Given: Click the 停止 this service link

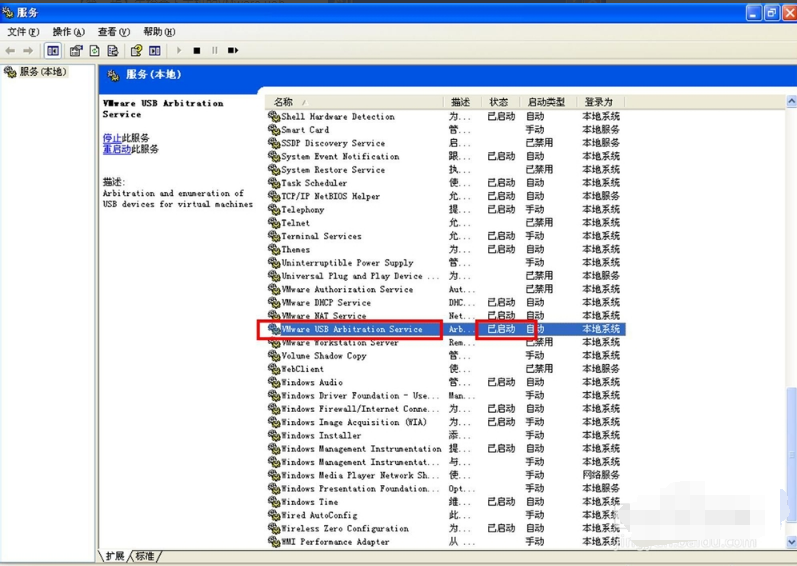Looking at the screenshot, I should point(112,138).
